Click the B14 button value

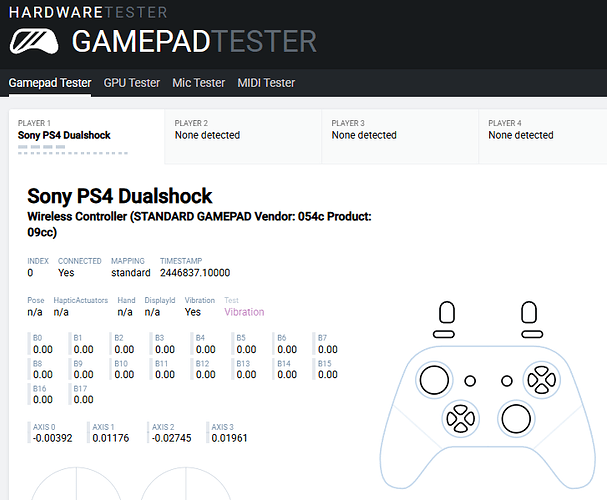287,375
